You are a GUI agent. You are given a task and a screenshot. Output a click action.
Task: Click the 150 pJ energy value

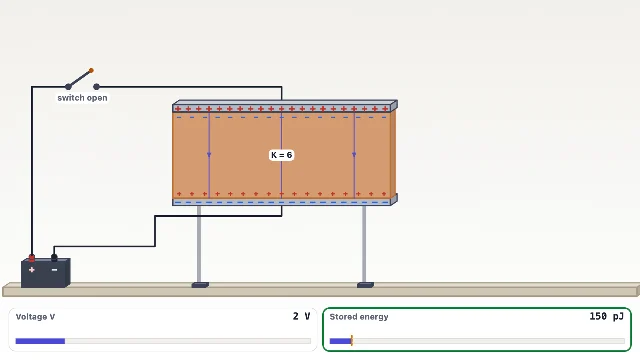click(x=607, y=316)
